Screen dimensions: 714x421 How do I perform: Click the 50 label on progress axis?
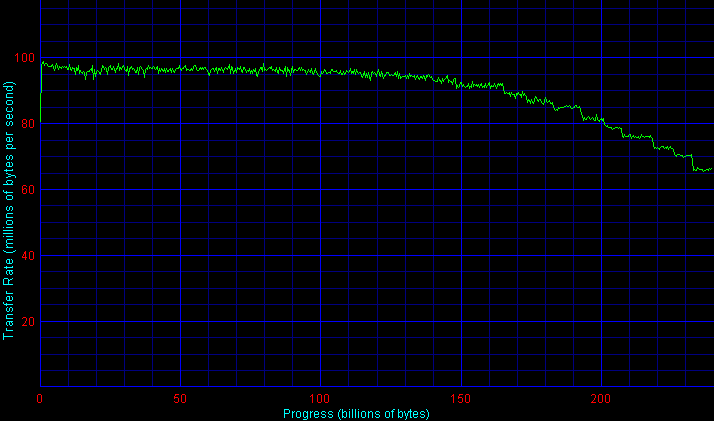pos(180,399)
